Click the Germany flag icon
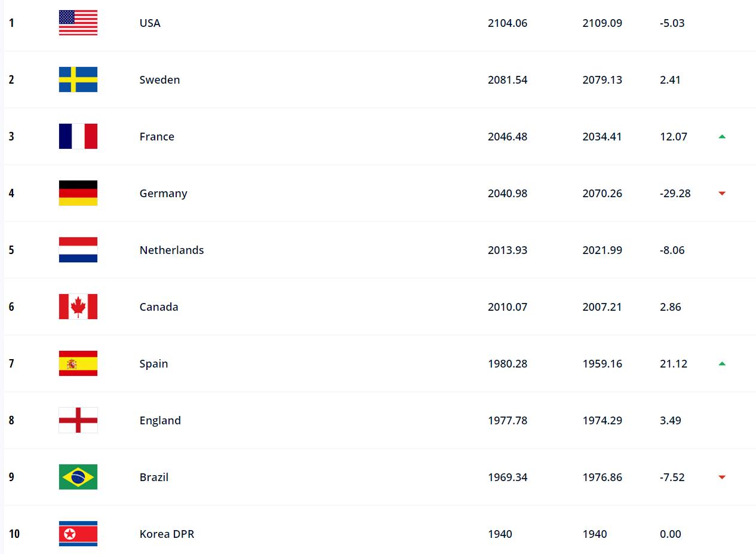Image resolution: width=756 pixels, height=554 pixels. tap(78, 193)
